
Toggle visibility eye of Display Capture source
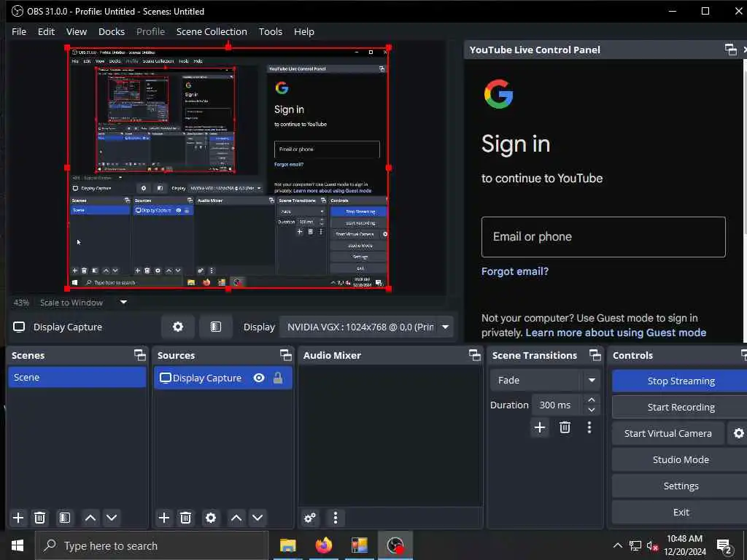click(259, 378)
